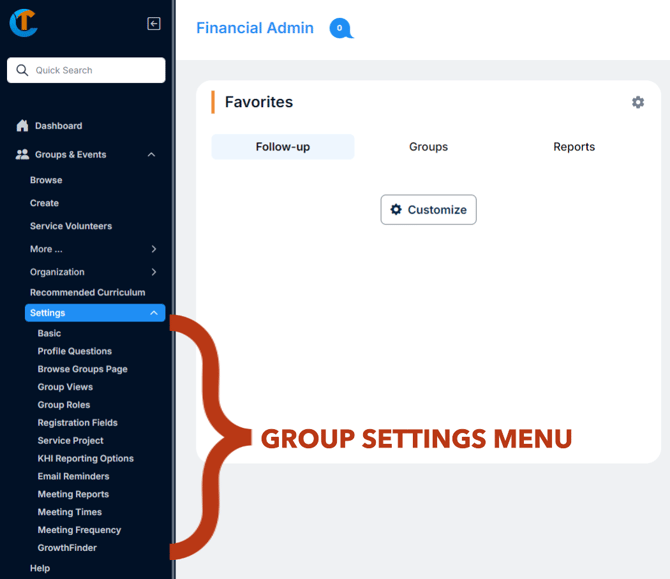670x579 pixels.
Task: Collapse the sidebar using the arrow icon
Action: pos(153,23)
